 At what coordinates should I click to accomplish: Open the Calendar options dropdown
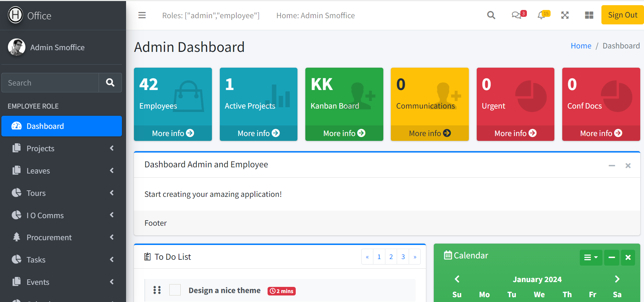(591, 257)
